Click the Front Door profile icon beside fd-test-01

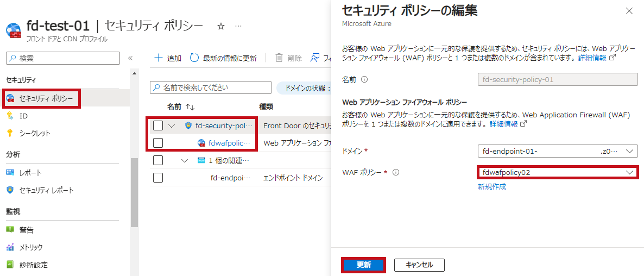[14, 31]
